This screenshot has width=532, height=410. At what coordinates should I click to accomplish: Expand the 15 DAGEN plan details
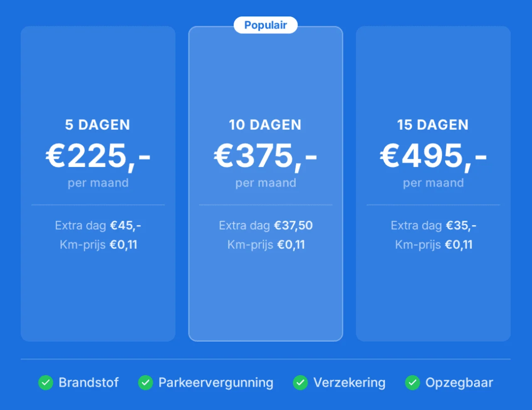pos(433,183)
